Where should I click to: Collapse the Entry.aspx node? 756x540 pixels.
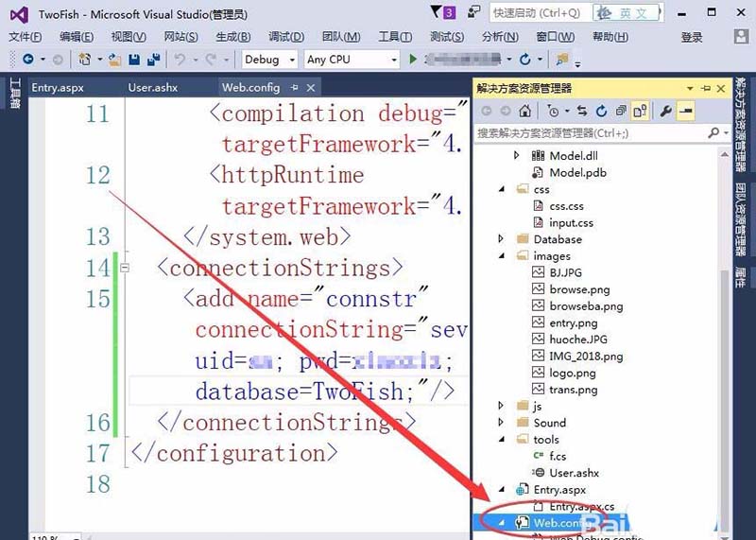click(502, 489)
